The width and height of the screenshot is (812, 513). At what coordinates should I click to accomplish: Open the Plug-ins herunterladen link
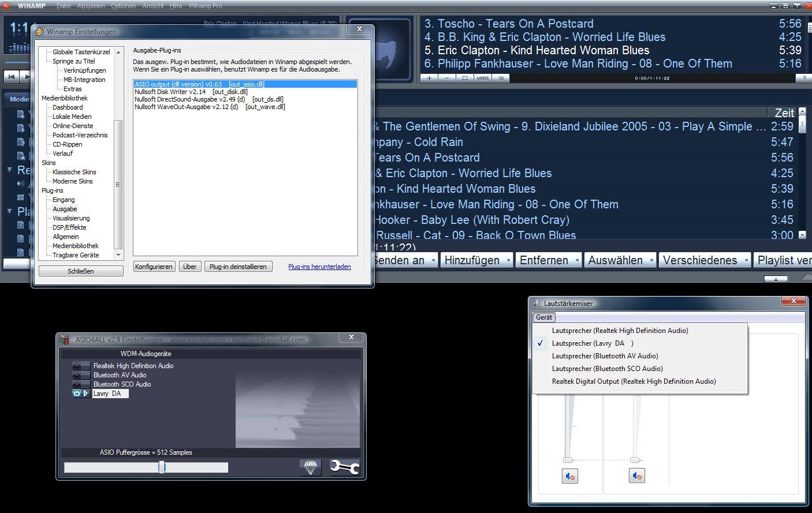pos(319,267)
